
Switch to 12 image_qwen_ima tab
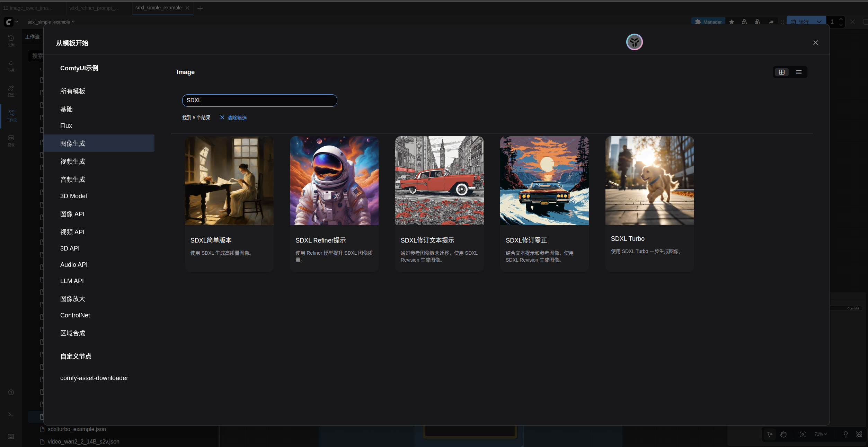(x=28, y=8)
